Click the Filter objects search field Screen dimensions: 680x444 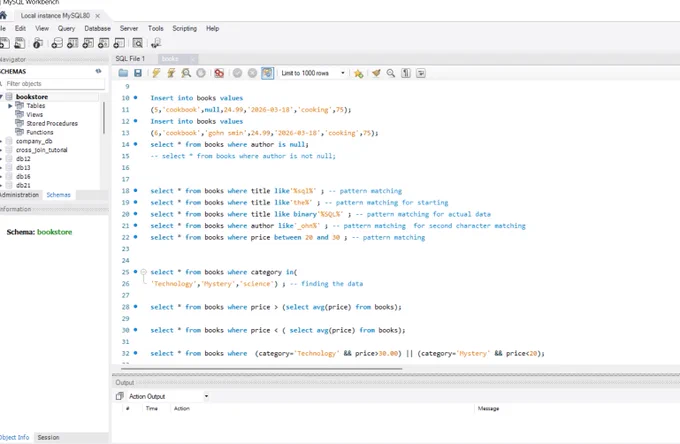pos(55,84)
